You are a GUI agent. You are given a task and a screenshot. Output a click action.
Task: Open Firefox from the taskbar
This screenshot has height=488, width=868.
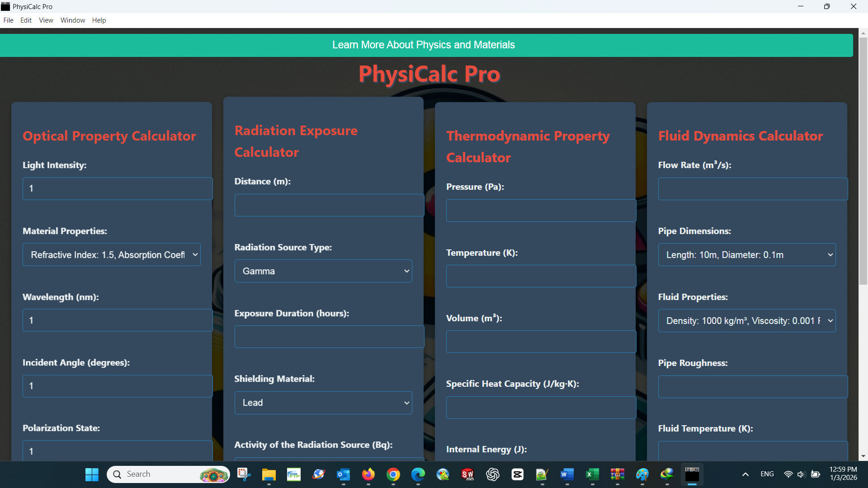coord(368,474)
